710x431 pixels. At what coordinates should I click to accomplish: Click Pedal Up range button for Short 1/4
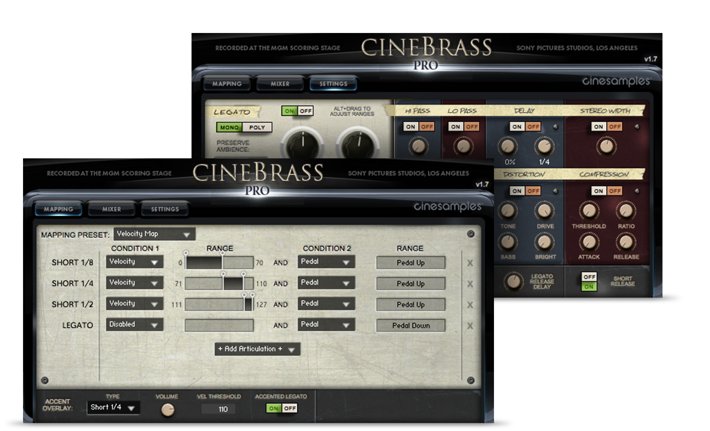[411, 284]
